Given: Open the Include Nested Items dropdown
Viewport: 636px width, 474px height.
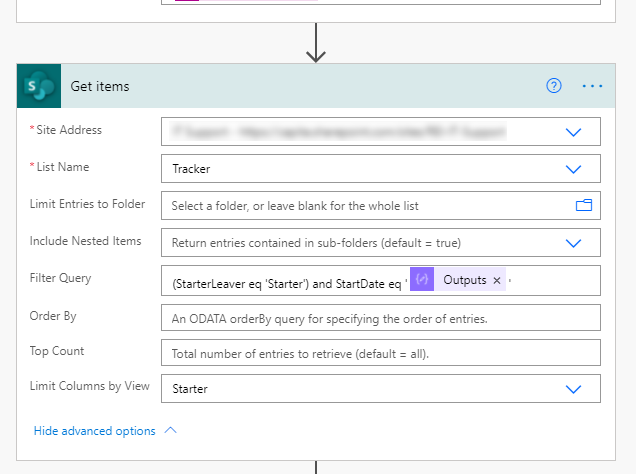Looking at the screenshot, I should click(x=574, y=243).
